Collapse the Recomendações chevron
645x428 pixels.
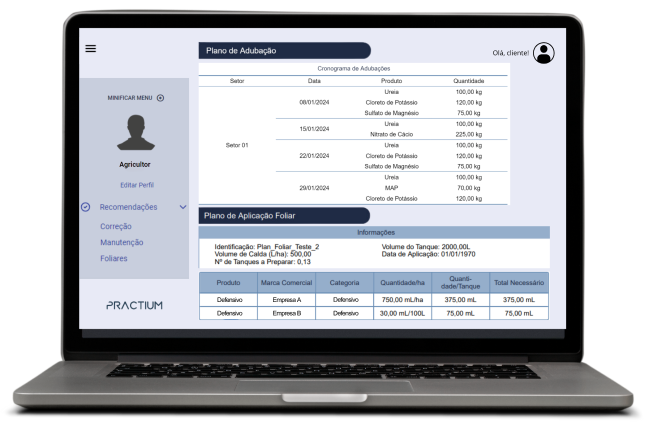click(x=182, y=207)
